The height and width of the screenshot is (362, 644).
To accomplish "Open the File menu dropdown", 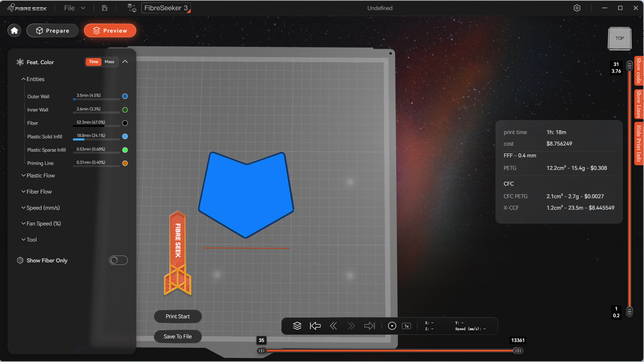I will [x=75, y=8].
